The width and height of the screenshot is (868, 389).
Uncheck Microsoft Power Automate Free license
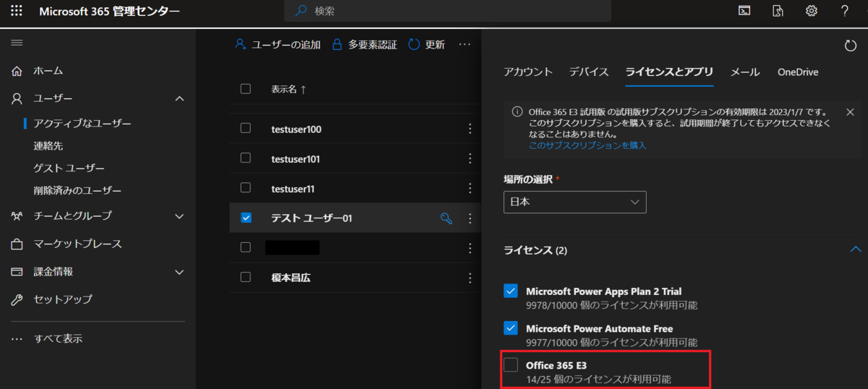[x=511, y=328]
